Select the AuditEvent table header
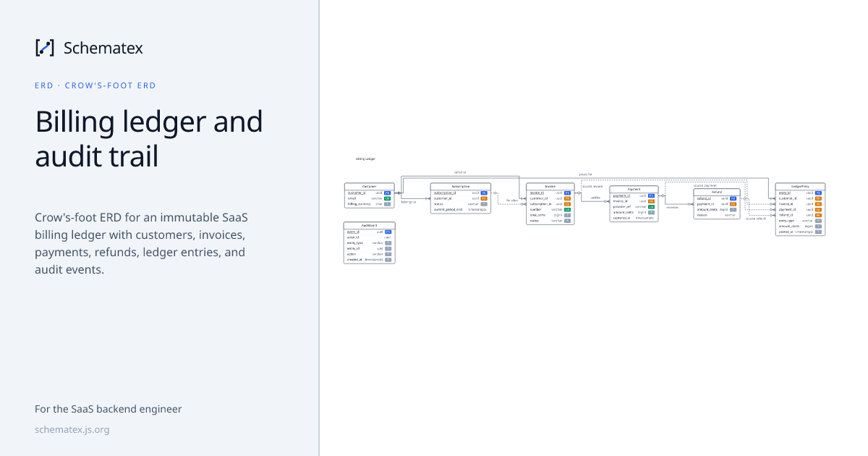 click(x=370, y=226)
